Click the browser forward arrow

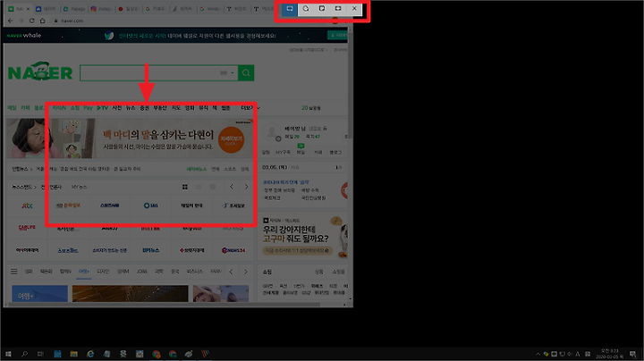(x=21, y=21)
